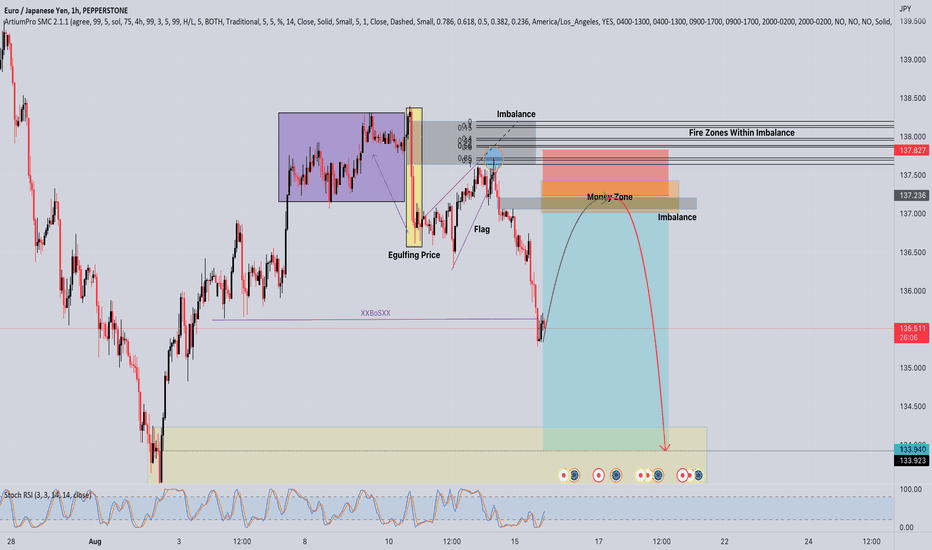The image size is (932, 550).
Task: Click the teal 133.940 target price label
Action: pos(912,450)
